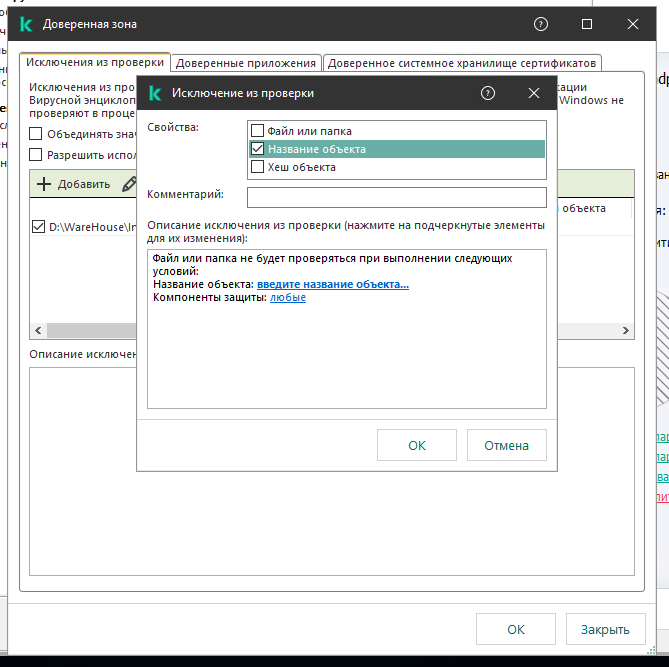Click the Kaspersky logo in the Доверенная зона title bar
The image size is (669, 667).
click(26, 24)
